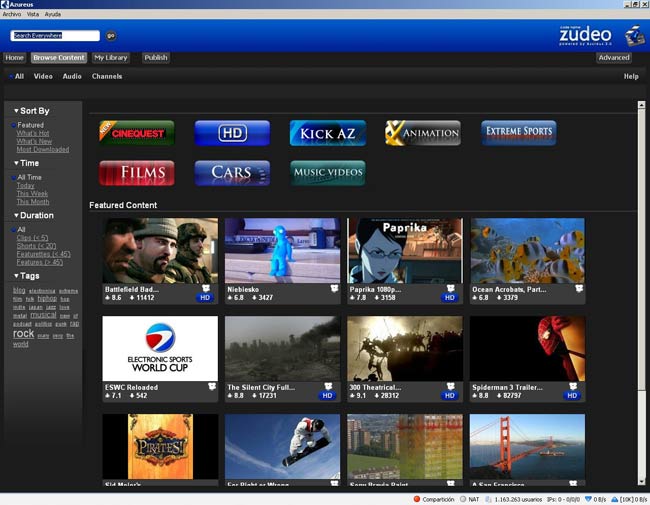Screen dimensions: 650x505
Task: Click the Azureus frog logo icon
Action: (634, 36)
